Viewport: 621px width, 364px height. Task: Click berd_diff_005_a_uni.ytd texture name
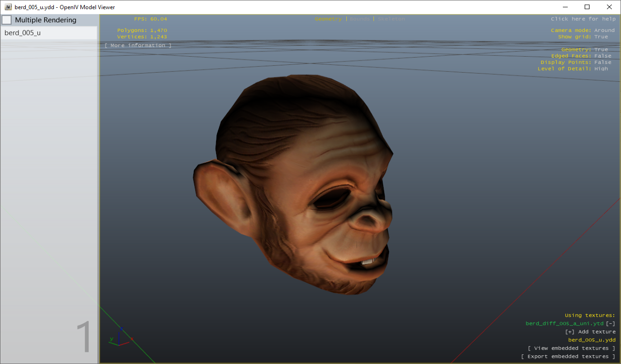[x=564, y=324]
